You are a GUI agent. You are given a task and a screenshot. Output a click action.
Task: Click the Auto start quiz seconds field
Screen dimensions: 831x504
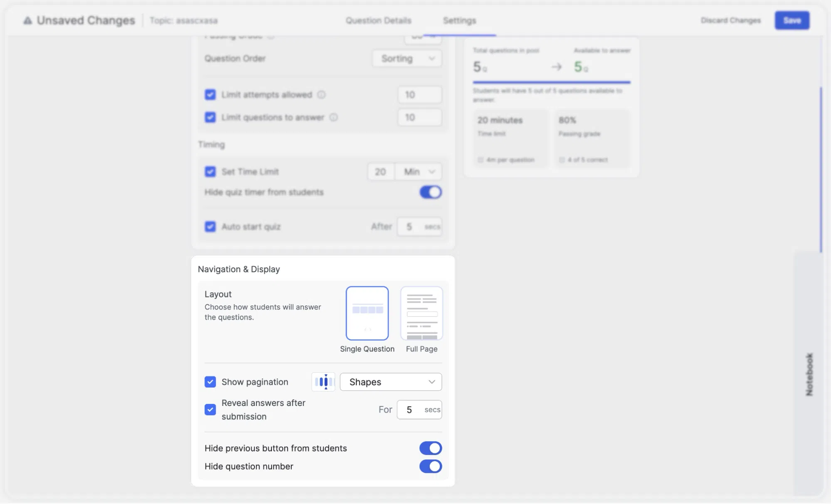(x=419, y=227)
